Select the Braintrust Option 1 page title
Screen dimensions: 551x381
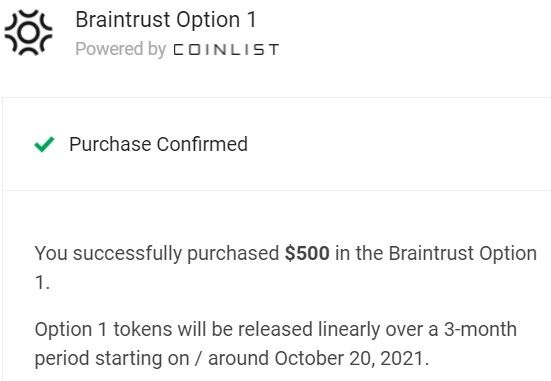(166, 20)
